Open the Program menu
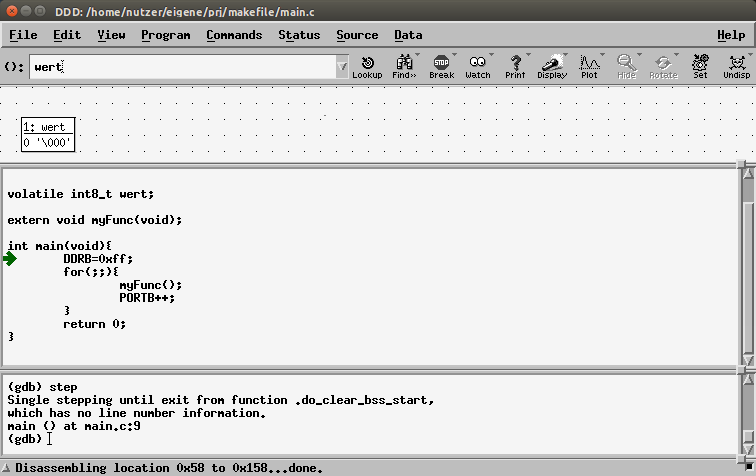Viewport: 756px width, 476px height. pos(166,35)
